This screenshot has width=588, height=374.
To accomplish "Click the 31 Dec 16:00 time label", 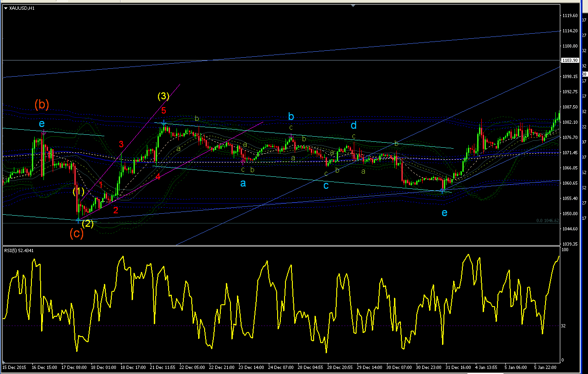I will tap(459, 368).
